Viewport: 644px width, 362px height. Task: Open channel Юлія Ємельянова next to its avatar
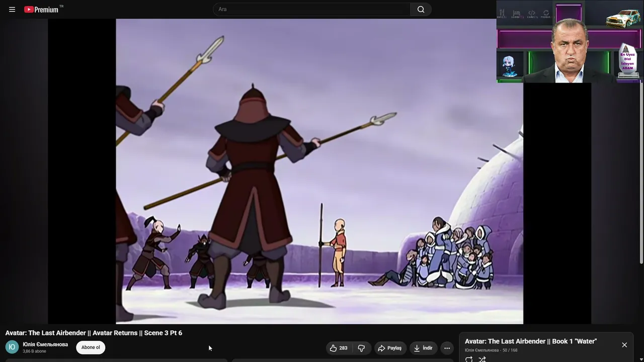click(45, 344)
